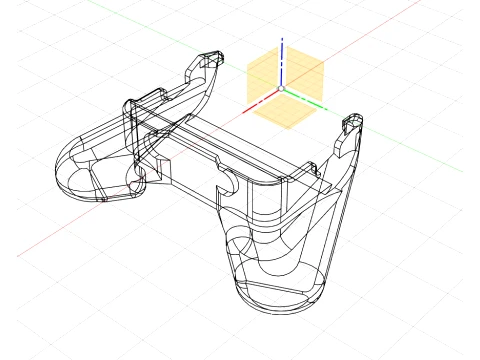
Task: Select the green dashed Y axis segment
Action: point(305,100)
